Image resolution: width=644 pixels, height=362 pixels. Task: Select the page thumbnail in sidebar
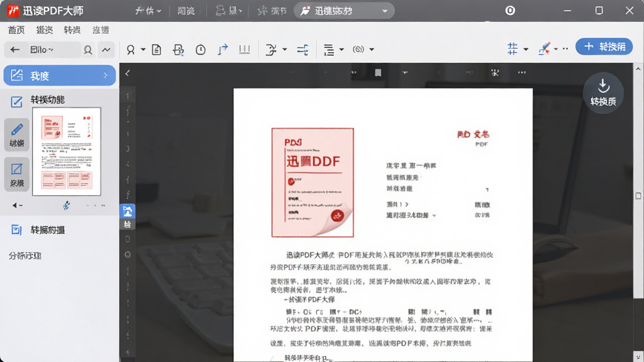tap(67, 151)
